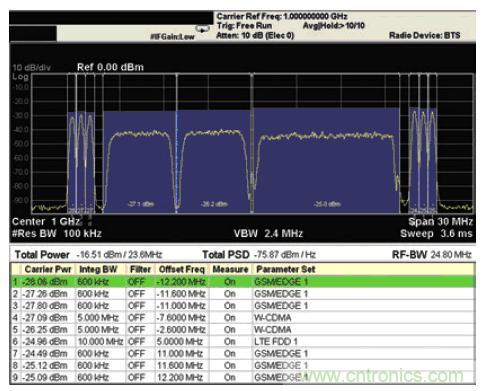Click the -25.0 dBm LTE carrier label

coord(327,204)
